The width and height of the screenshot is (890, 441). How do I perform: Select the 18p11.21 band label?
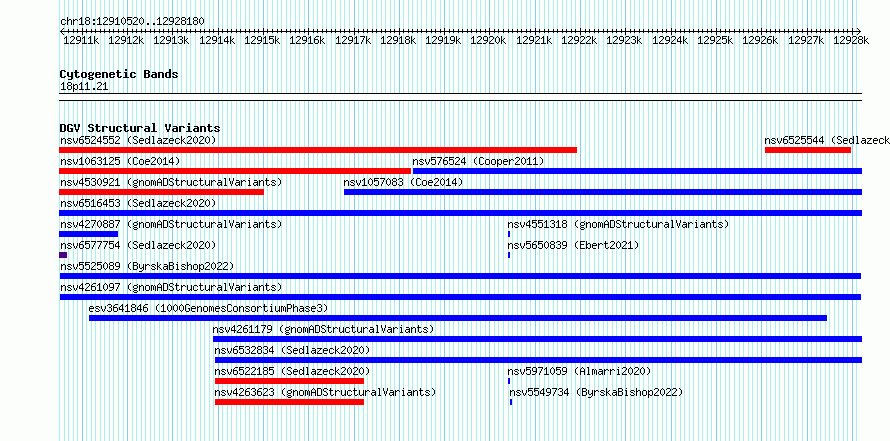click(84, 87)
